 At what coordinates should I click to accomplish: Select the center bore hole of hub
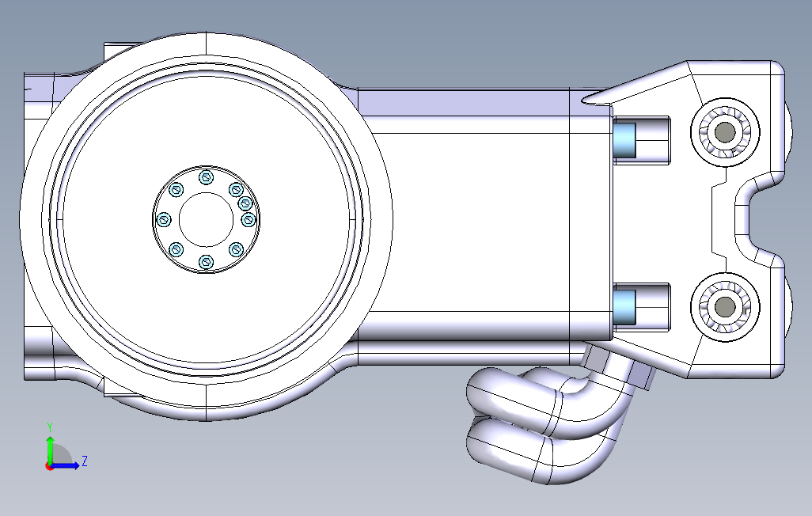click(206, 220)
